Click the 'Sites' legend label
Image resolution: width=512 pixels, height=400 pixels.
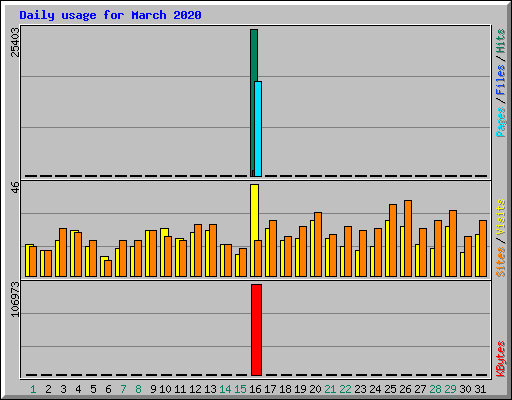tap(501, 262)
